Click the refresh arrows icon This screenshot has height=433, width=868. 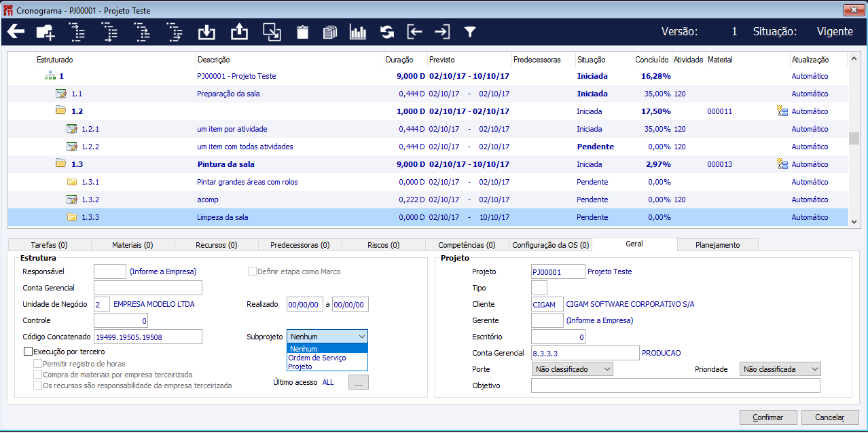click(387, 32)
